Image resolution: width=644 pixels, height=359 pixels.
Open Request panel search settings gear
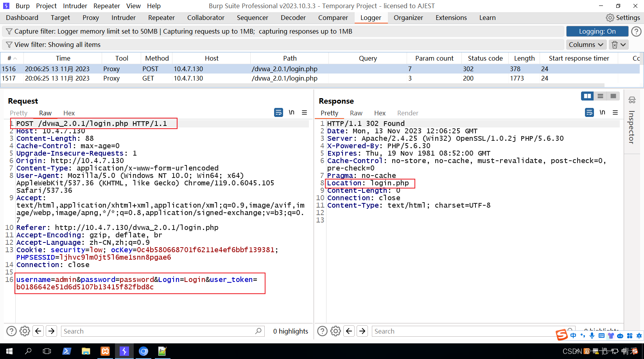click(x=25, y=331)
